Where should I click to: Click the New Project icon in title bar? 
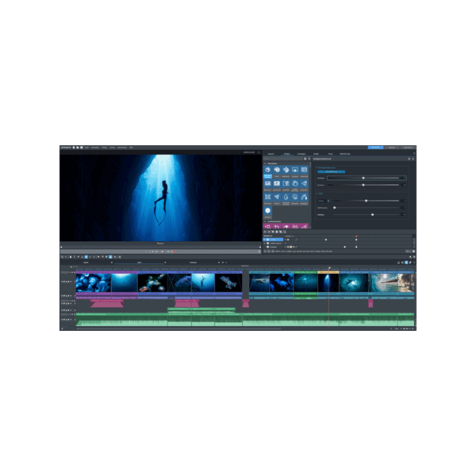pos(74,148)
